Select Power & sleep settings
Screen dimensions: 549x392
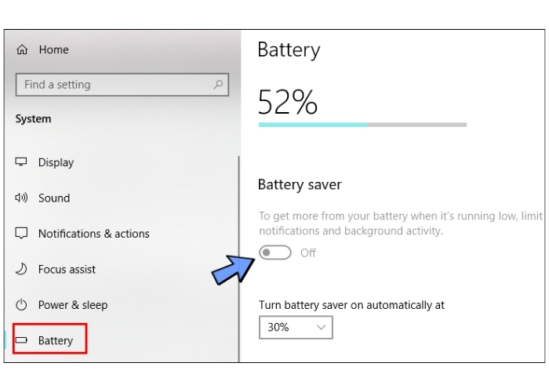coord(72,305)
